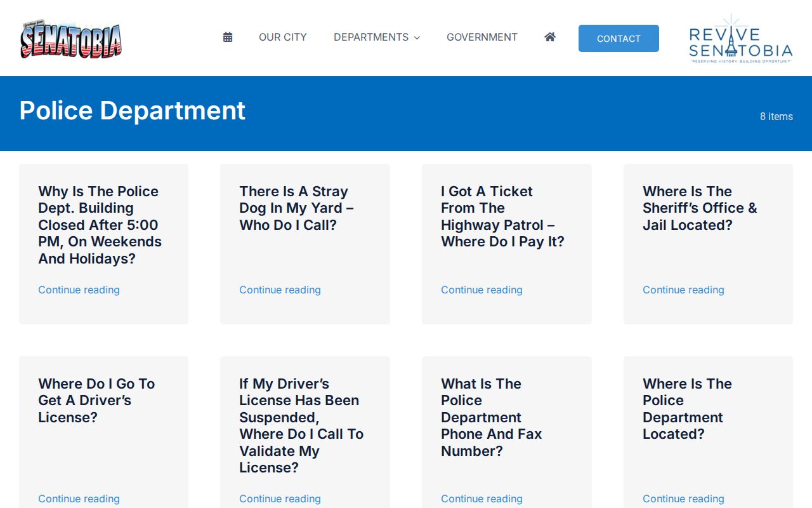Open 'If My Driver's License Has Been Suspended' title
812x508 pixels.
point(301,425)
